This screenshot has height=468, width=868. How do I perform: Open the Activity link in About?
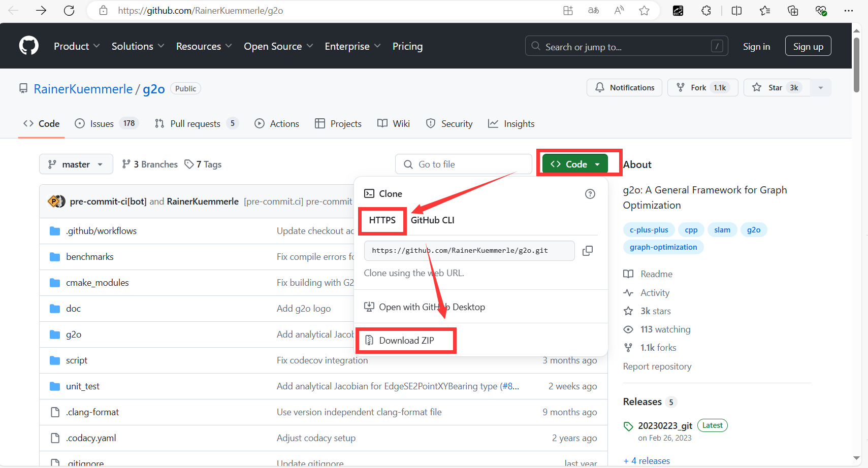[655, 293]
